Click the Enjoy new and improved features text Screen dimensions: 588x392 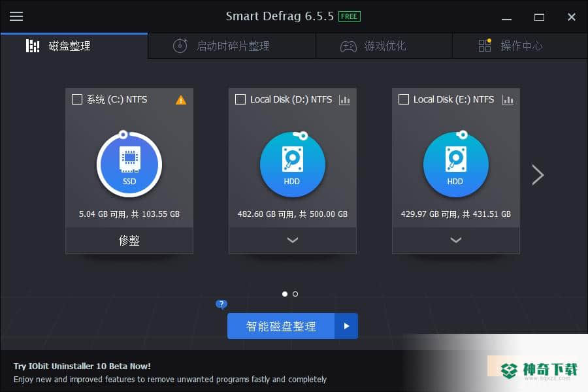pyautogui.click(x=170, y=379)
